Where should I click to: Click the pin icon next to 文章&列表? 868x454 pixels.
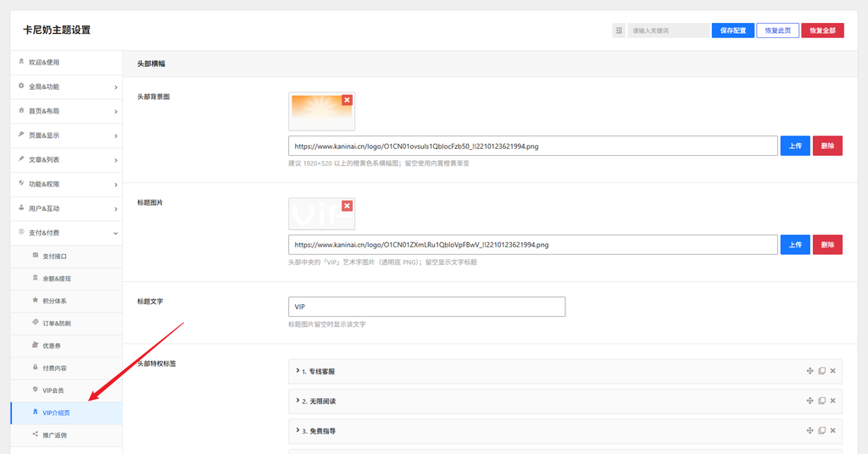click(21, 158)
